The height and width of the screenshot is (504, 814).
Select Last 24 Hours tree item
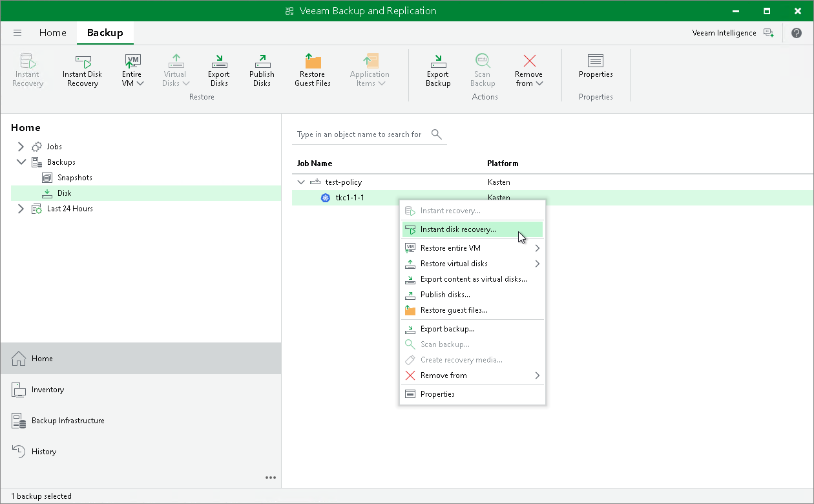click(70, 209)
